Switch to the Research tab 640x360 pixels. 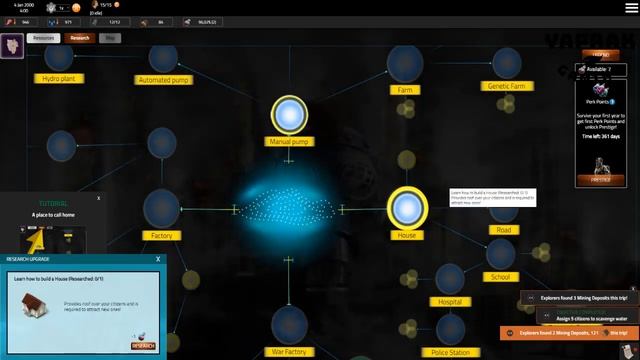[80, 38]
